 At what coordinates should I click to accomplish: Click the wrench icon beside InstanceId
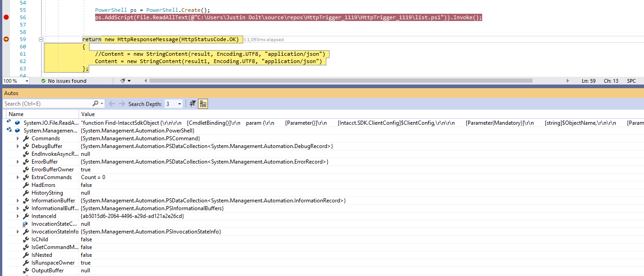click(26, 216)
